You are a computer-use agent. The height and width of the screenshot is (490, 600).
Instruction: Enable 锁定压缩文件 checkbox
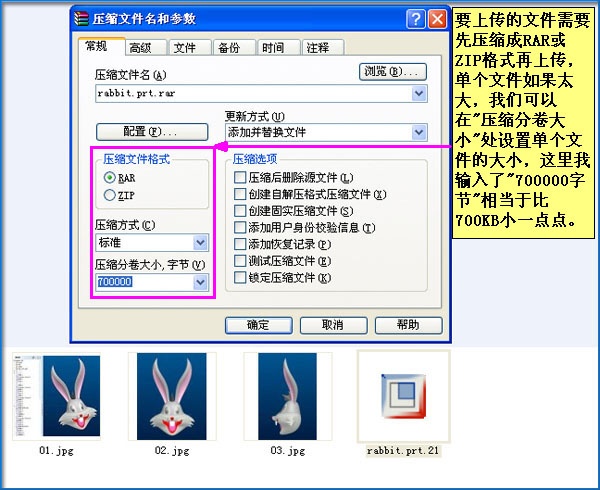click(x=240, y=277)
